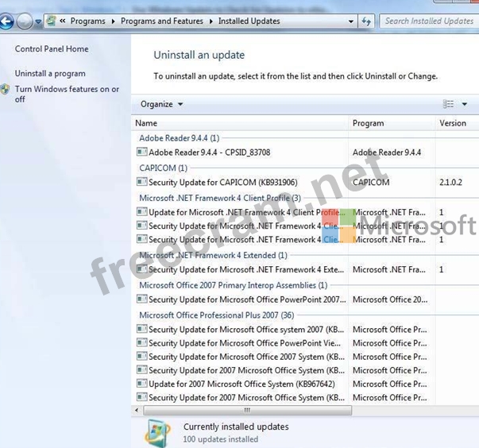
Task: Click icon of KB967642 update row
Action: tap(141, 383)
